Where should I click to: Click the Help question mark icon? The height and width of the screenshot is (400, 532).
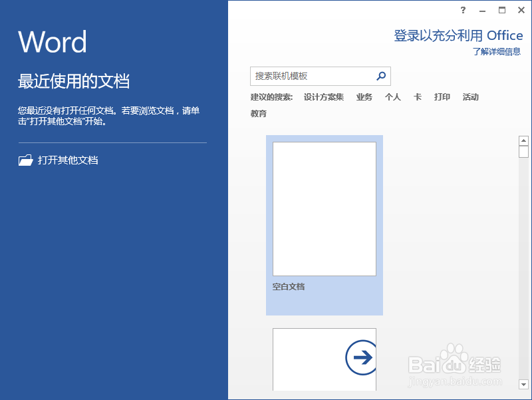pos(463,10)
